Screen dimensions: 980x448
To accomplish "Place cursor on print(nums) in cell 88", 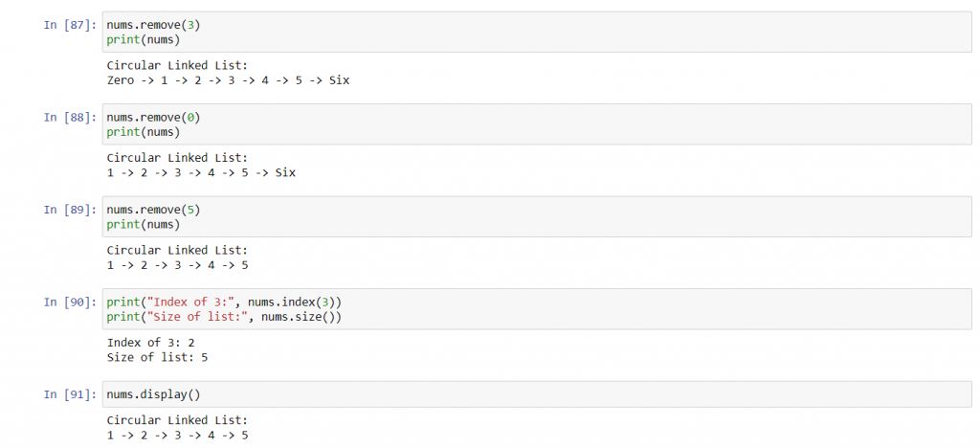I will 143,131.
